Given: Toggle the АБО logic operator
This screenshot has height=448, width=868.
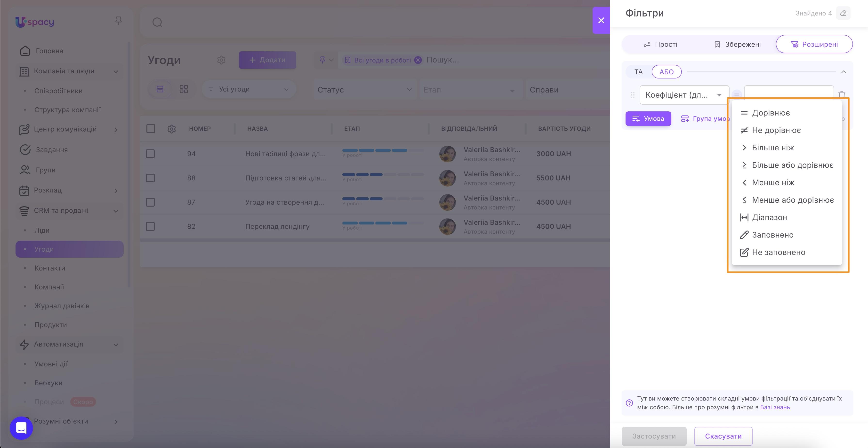Looking at the screenshot, I should 667,72.
